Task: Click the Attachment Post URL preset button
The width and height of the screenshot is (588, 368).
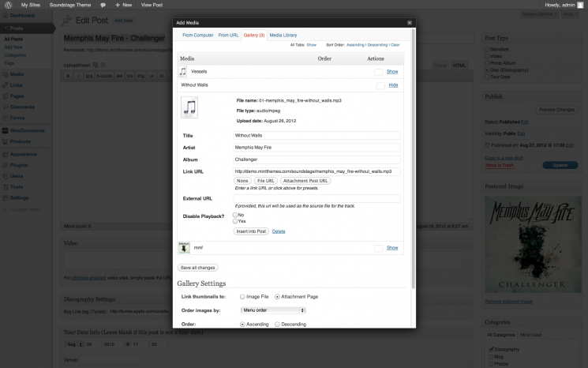Action: pyautogui.click(x=305, y=181)
